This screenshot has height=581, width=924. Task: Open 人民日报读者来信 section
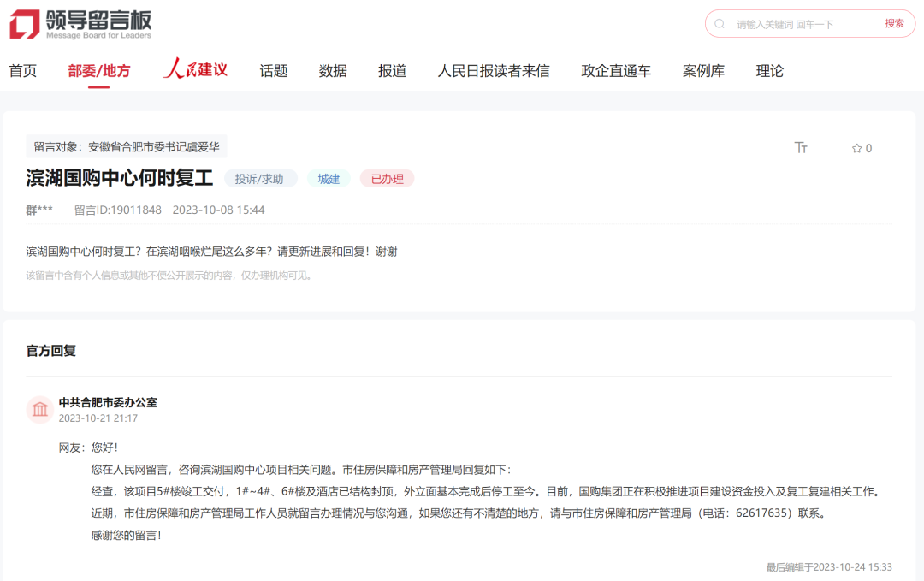(495, 70)
